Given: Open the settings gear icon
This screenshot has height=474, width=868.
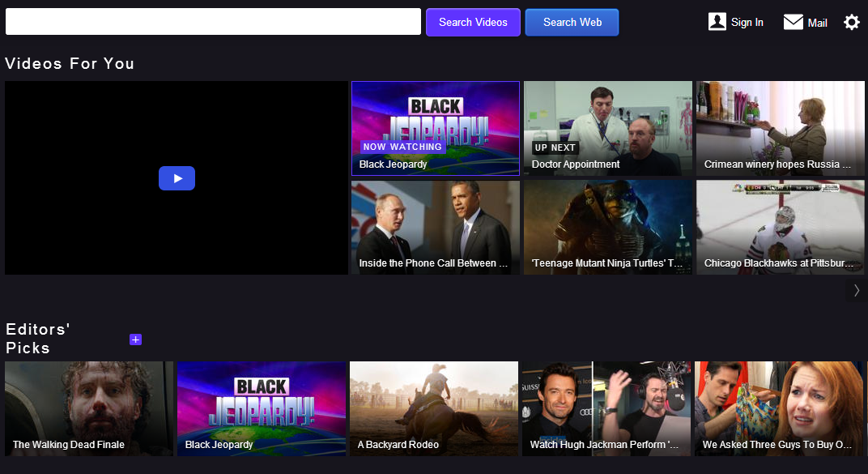Looking at the screenshot, I should 851,22.
